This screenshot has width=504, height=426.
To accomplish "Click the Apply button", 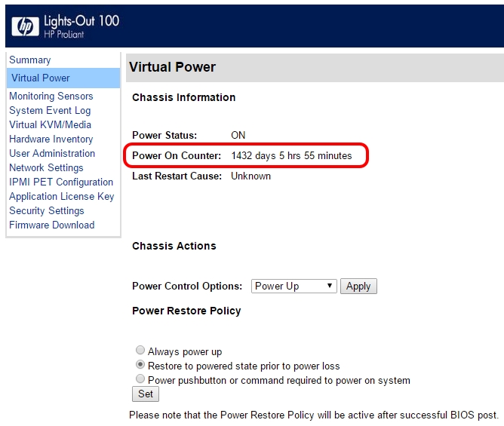I will [x=358, y=286].
